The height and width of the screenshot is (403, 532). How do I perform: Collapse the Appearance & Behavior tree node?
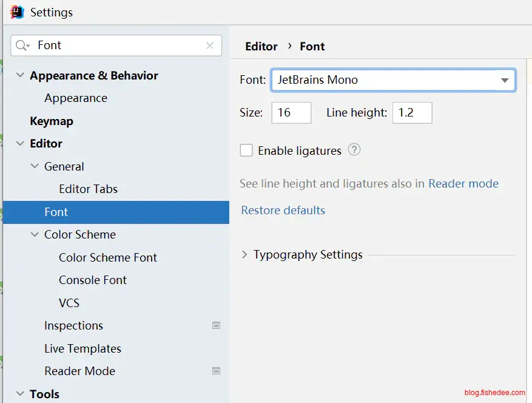(20, 75)
